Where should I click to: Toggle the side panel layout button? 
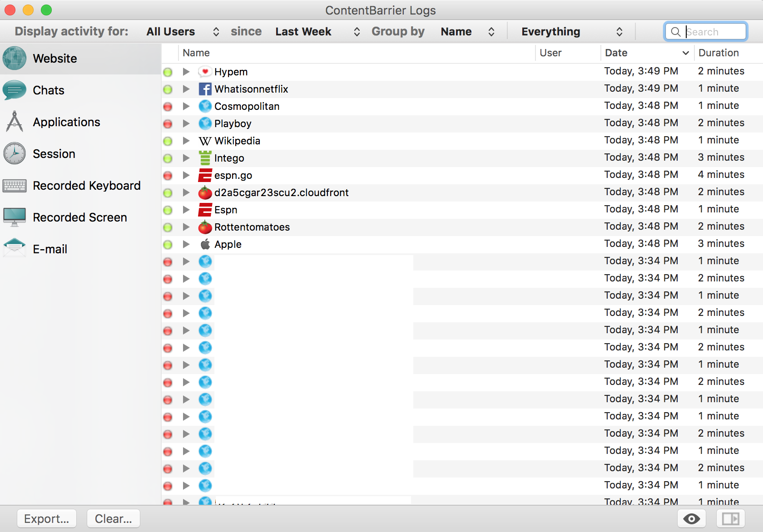731,518
